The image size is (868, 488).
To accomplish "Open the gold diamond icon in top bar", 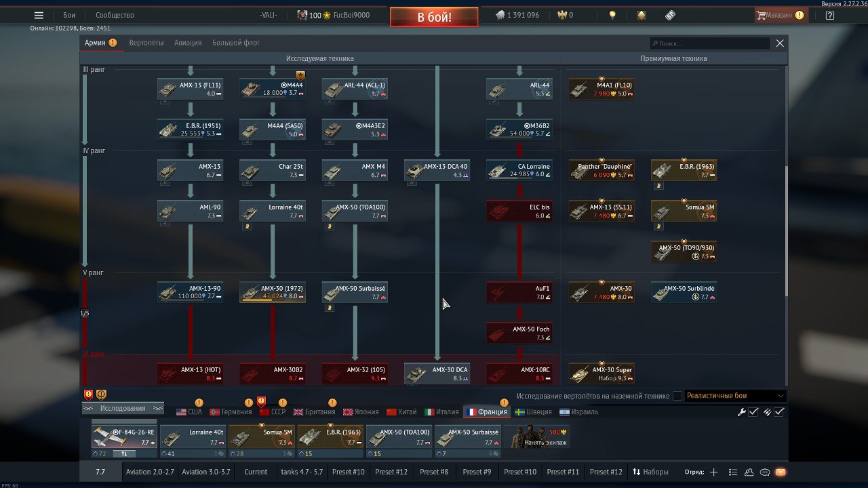I will pos(642,15).
